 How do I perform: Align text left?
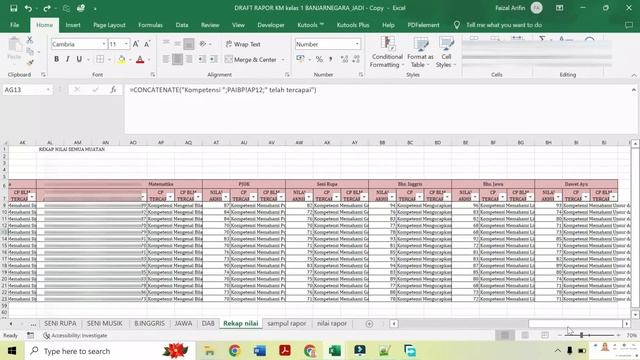pyautogui.click(x=166, y=59)
